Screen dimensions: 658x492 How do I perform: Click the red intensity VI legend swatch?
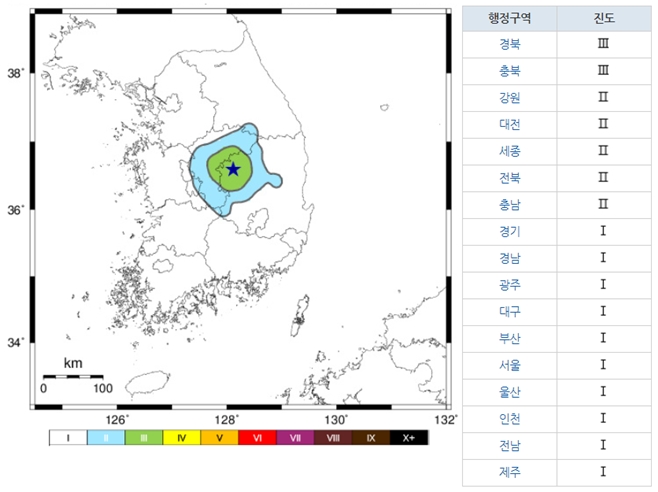[x=257, y=437]
